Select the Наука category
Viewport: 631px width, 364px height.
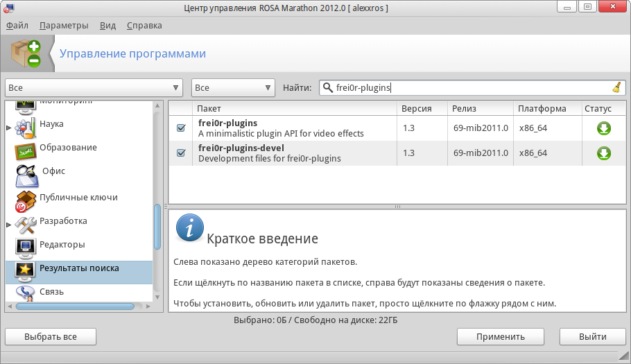pos(51,123)
